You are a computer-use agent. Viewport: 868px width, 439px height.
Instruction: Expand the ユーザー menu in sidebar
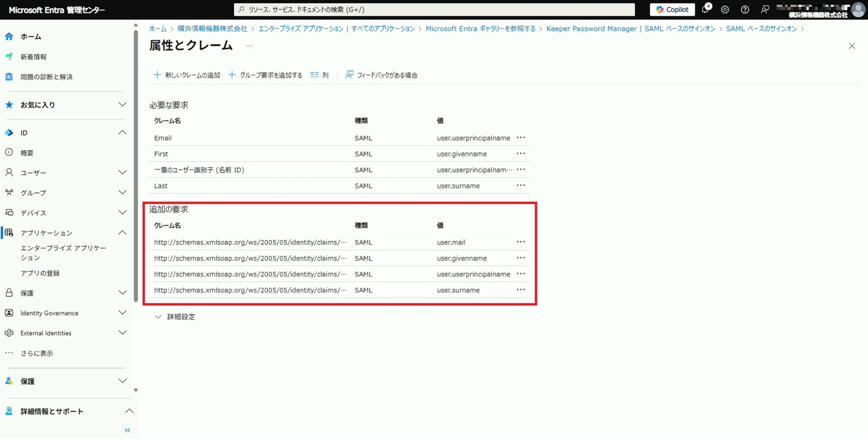point(122,173)
